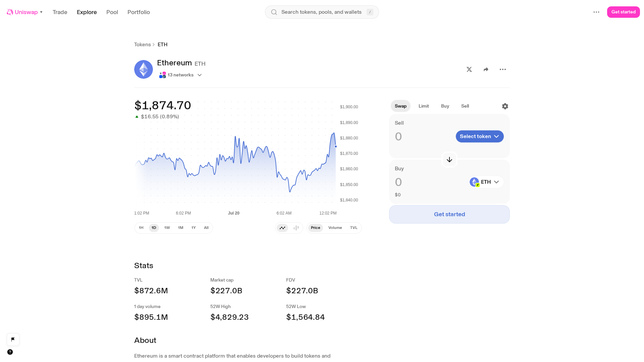
Task: Switch to candlestick chart view
Action: [x=296, y=228]
